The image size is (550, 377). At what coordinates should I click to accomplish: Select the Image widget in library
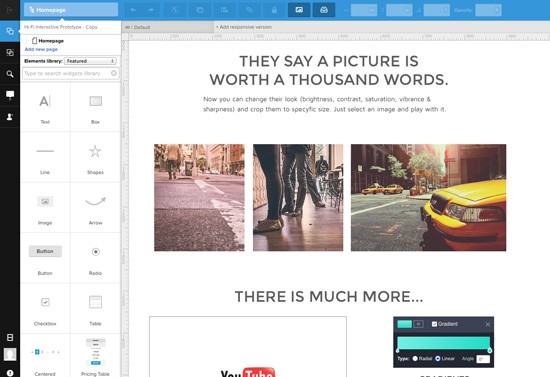click(45, 208)
